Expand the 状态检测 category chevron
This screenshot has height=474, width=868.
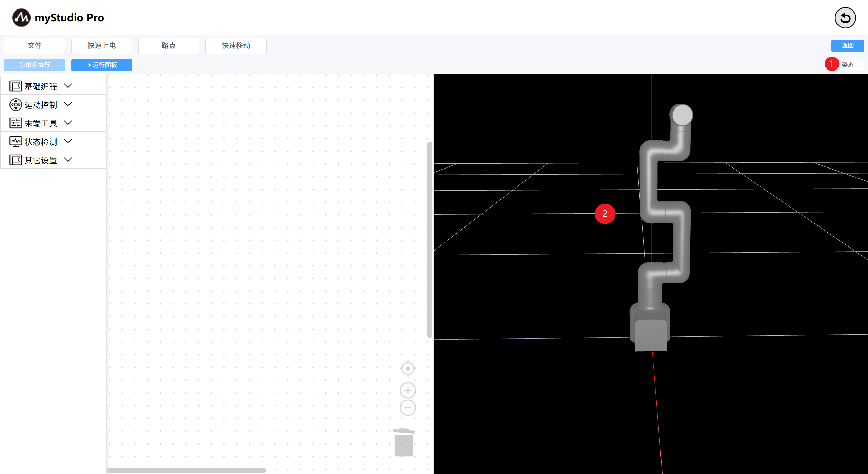pos(68,141)
